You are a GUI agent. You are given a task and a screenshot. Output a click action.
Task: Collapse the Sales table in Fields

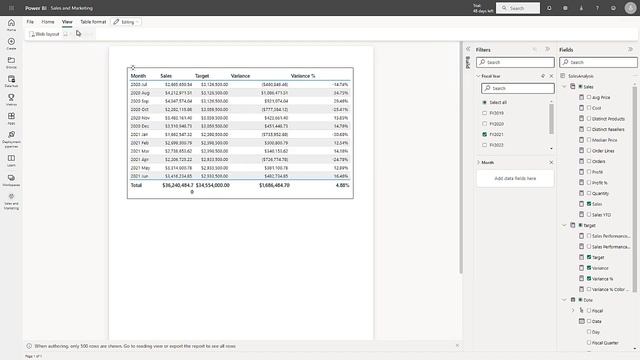(x=564, y=87)
